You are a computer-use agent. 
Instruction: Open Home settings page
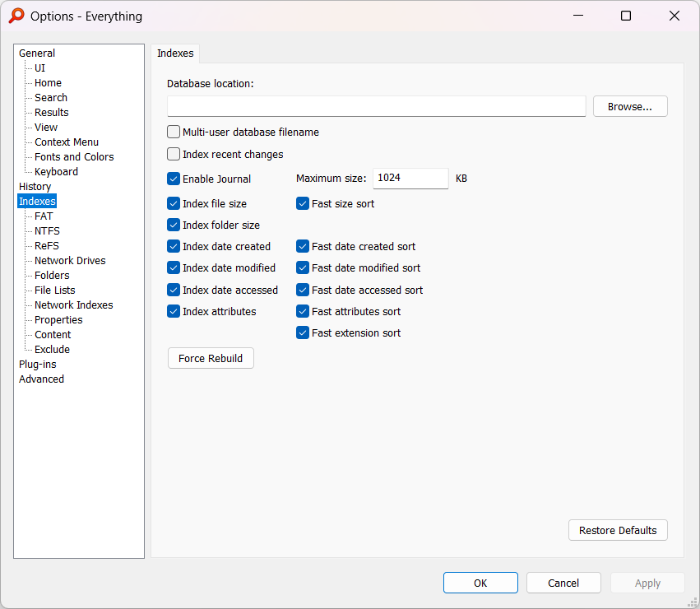(49, 82)
